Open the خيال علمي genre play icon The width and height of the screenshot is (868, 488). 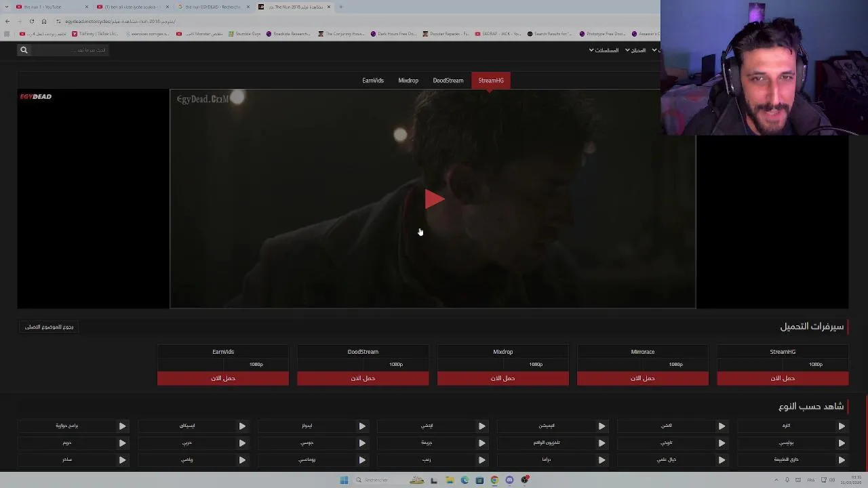[722, 460]
